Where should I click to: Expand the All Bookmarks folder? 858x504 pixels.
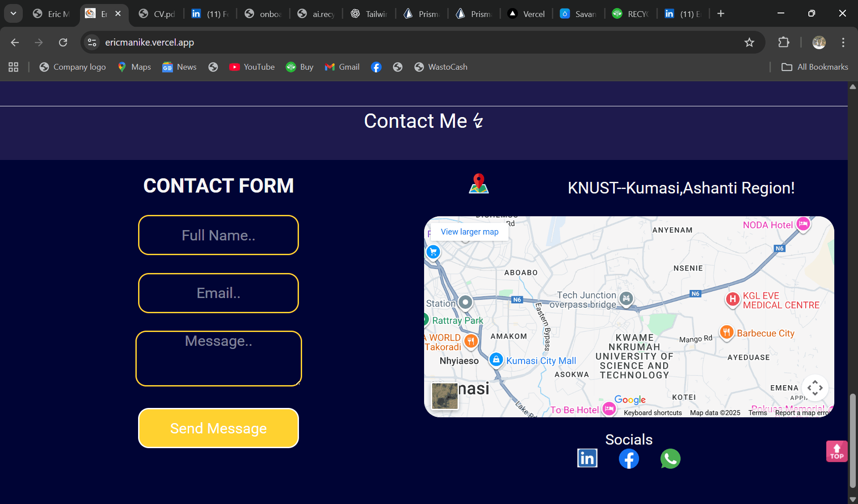pyautogui.click(x=814, y=67)
